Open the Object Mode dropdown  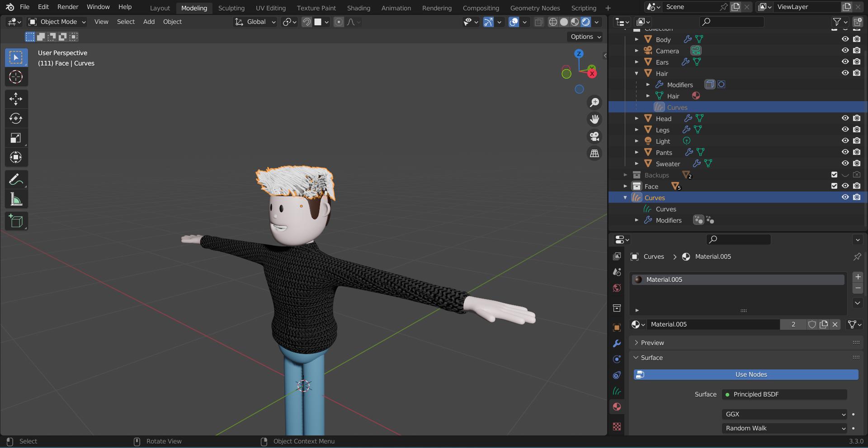(57, 22)
